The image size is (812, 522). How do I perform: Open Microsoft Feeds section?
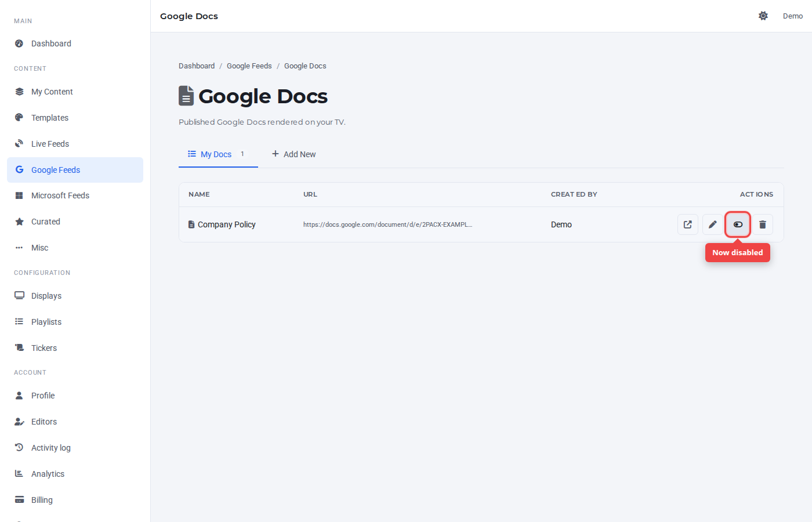(x=75, y=195)
